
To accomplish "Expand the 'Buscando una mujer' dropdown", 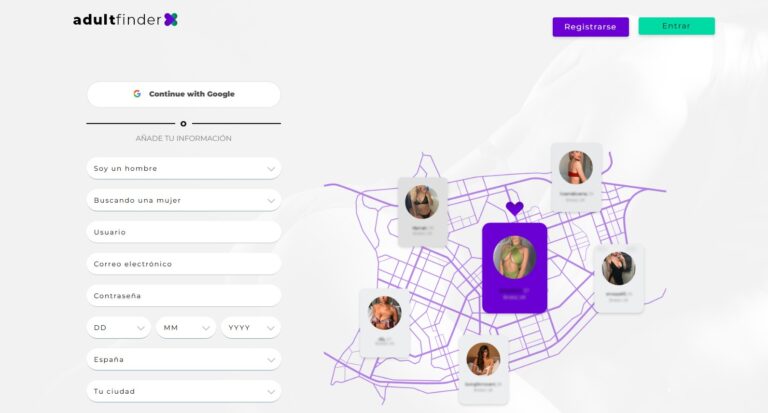I will 184,200.
